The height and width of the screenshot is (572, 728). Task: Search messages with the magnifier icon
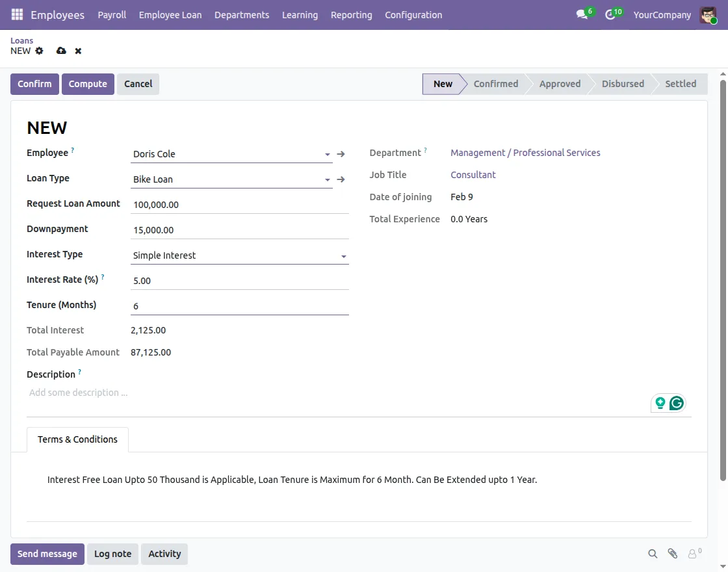653,554
